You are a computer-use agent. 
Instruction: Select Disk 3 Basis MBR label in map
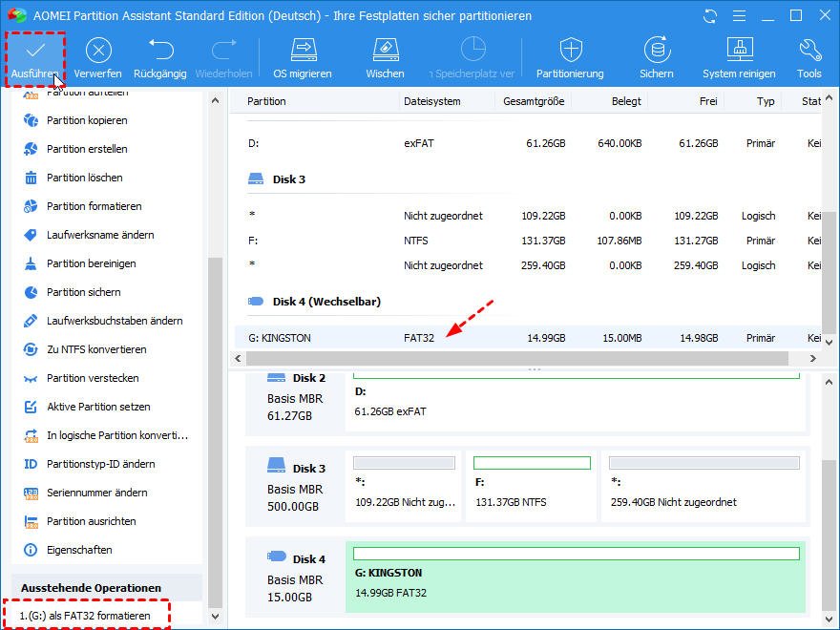click(296, 485)
